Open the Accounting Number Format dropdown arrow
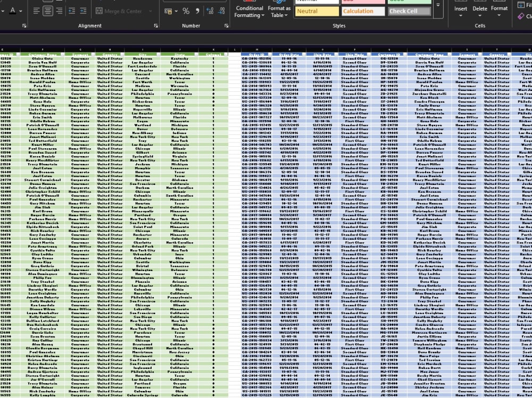532x398 pixels. 176,11
